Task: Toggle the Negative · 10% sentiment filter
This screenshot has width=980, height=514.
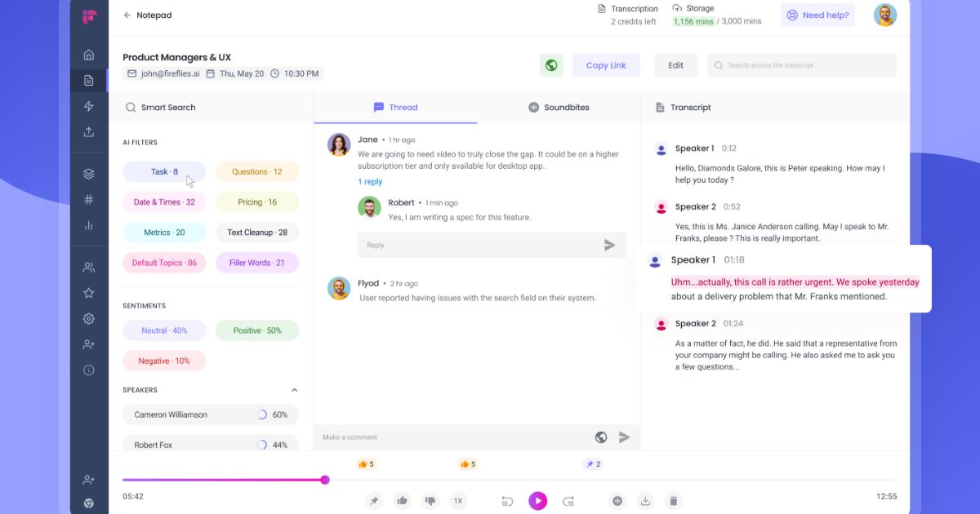Action: 164,361
